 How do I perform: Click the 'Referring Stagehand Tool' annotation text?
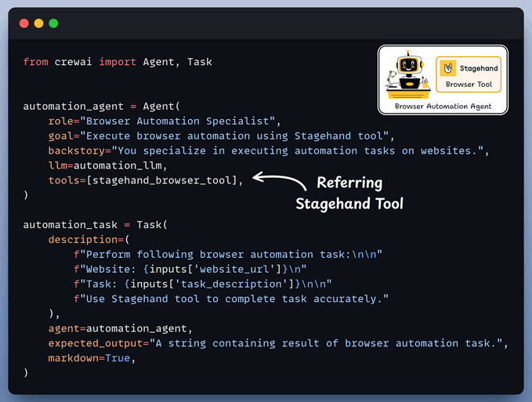349,193
